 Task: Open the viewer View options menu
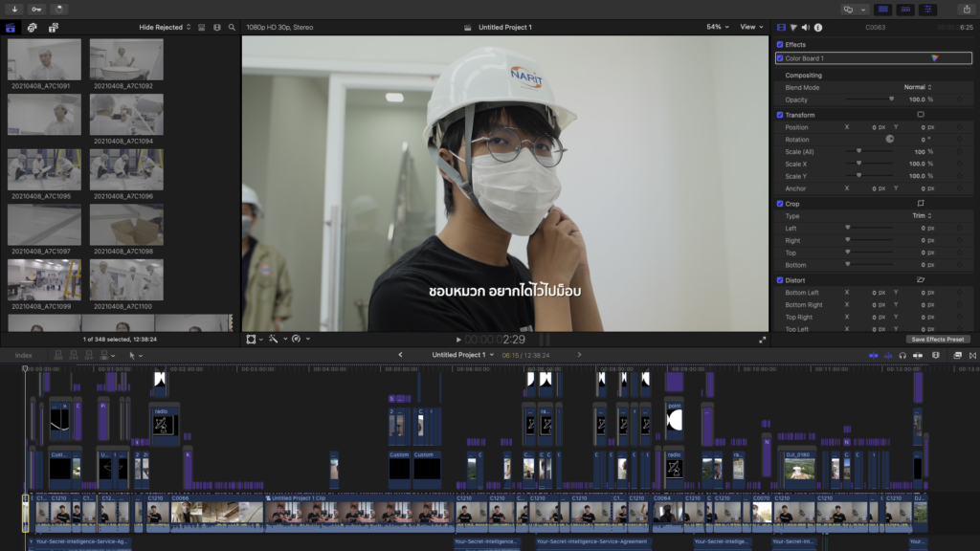751,28
